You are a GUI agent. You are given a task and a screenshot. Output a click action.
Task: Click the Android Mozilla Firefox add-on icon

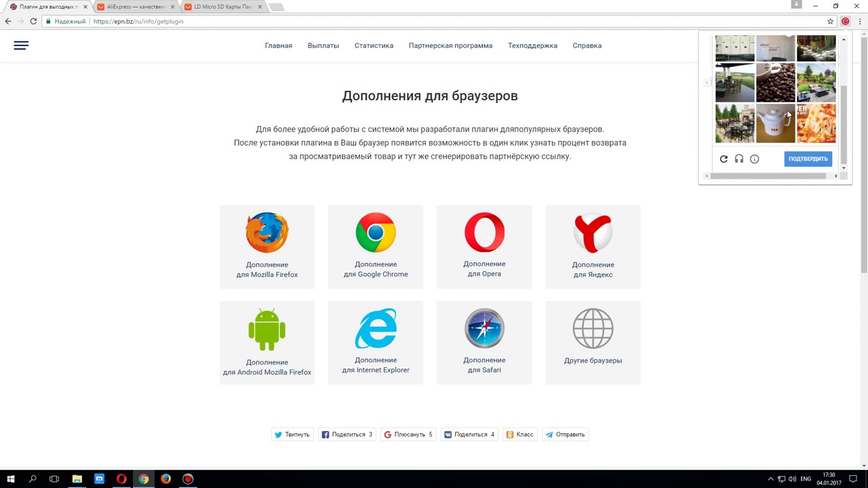(x=267, y=330)
